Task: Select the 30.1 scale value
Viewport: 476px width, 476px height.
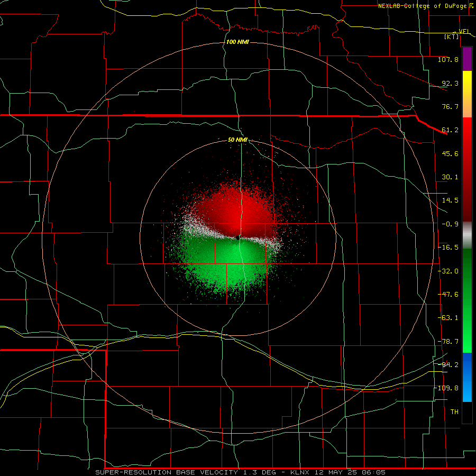Action: [450, 177]
